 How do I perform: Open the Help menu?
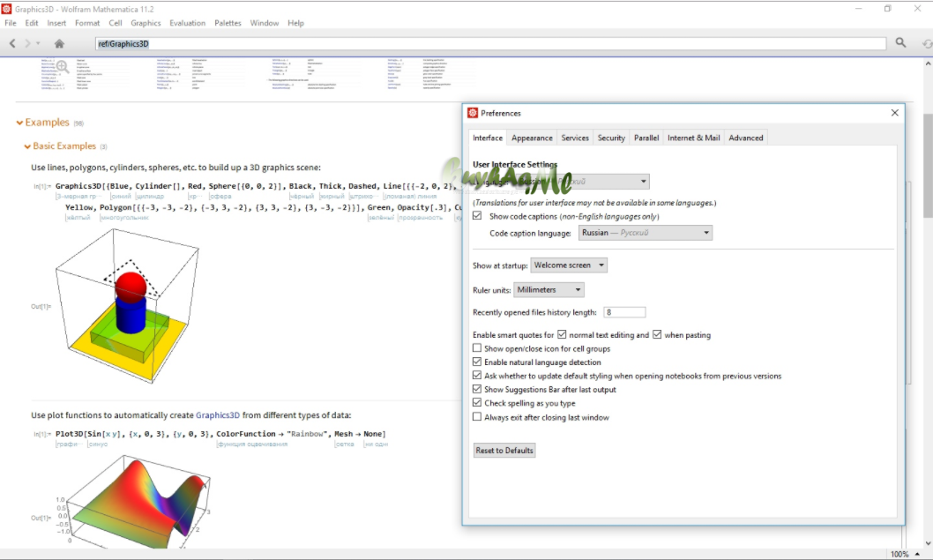[295, 23]
